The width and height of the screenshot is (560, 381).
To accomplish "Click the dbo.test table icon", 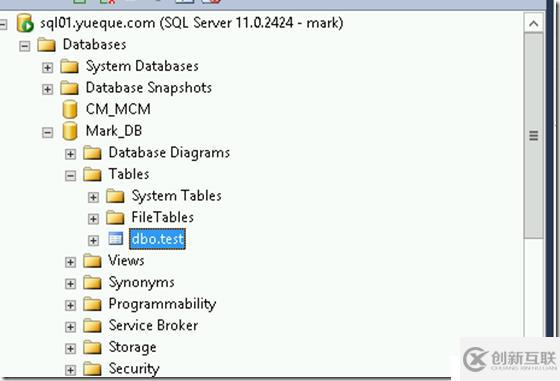I will coord(115,239).
